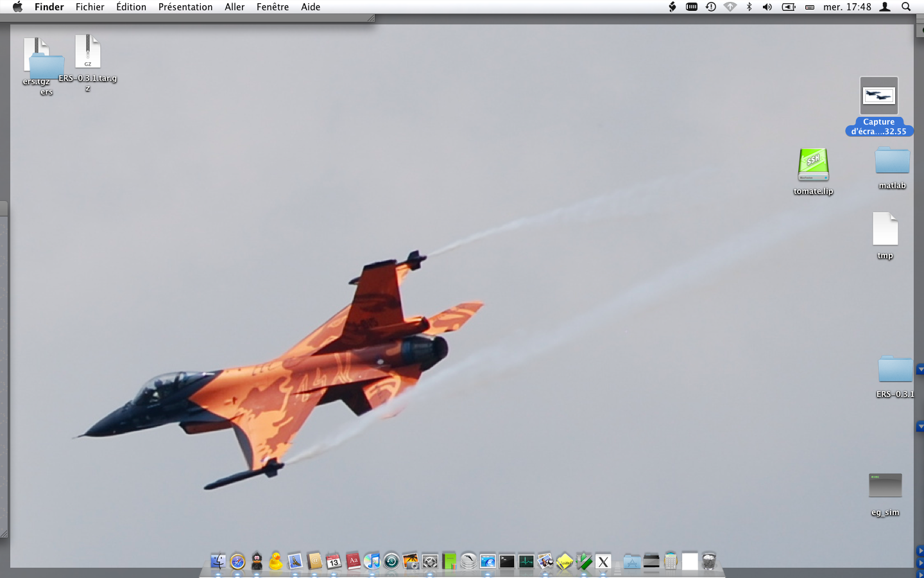The image size is (924, 578).
Task: Open the user account menu icon
Action: (885, 7)
